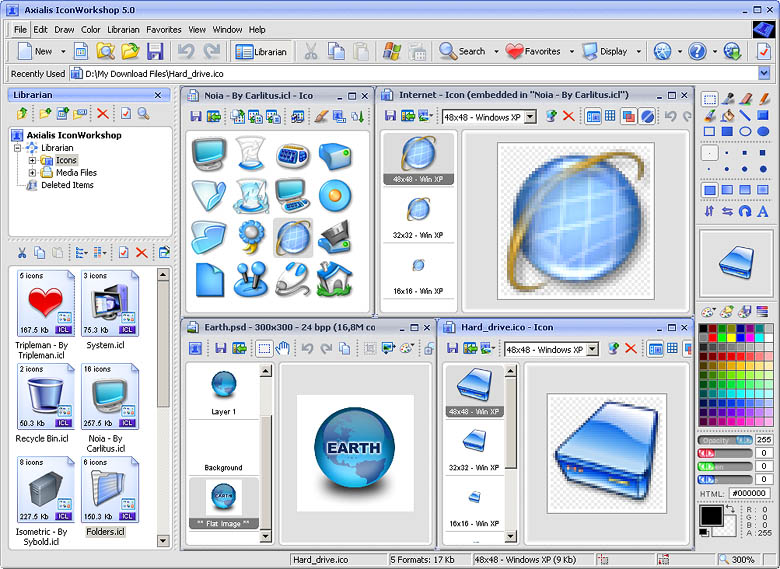Open the Edit menu
Image resolution: width=780 pixels, height=569 pixels.
40,30
